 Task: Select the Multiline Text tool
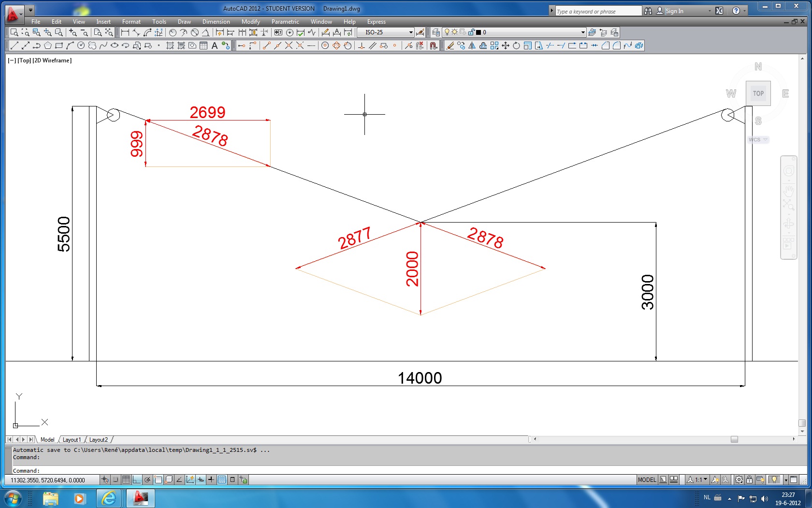215,45
